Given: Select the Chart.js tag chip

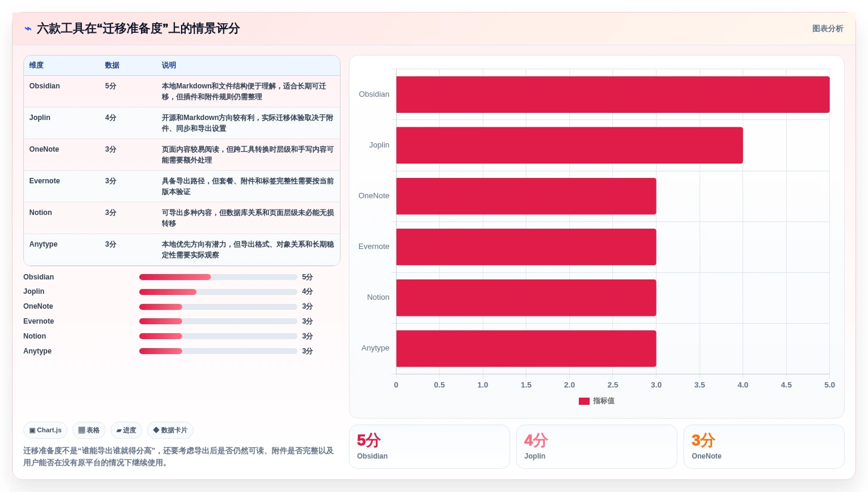Looking at the screenshot, I should click(45, 430).
